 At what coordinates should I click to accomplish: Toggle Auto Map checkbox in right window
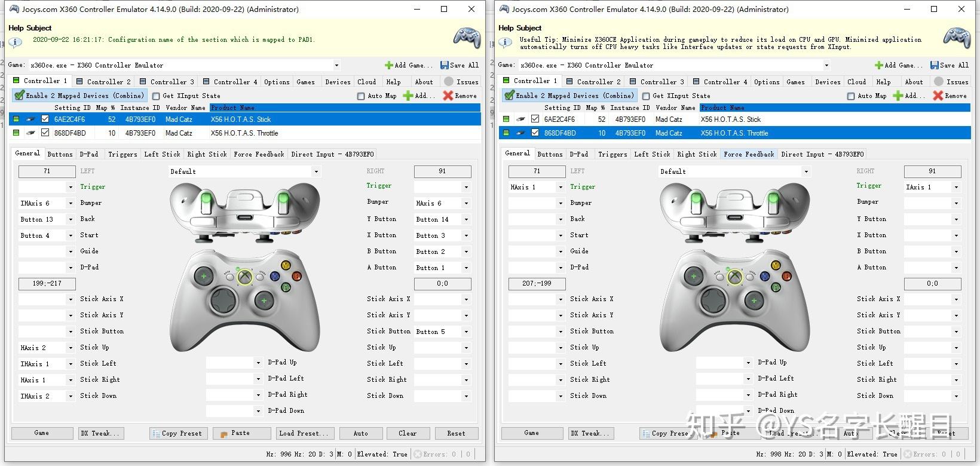(851, 96)
